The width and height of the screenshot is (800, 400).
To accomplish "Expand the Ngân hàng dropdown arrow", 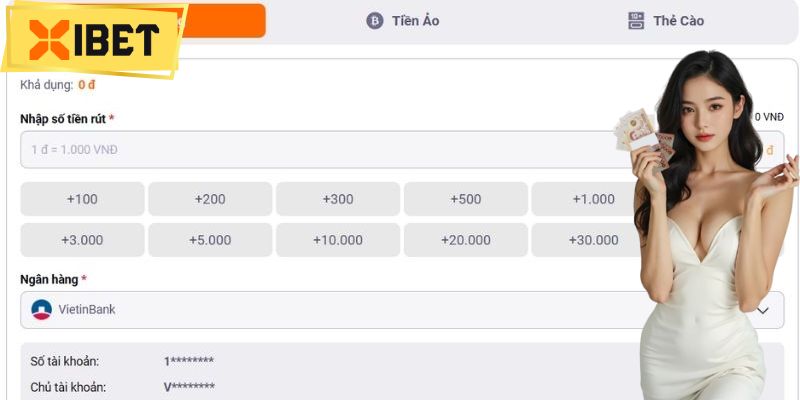I will (x=763, y=310).
